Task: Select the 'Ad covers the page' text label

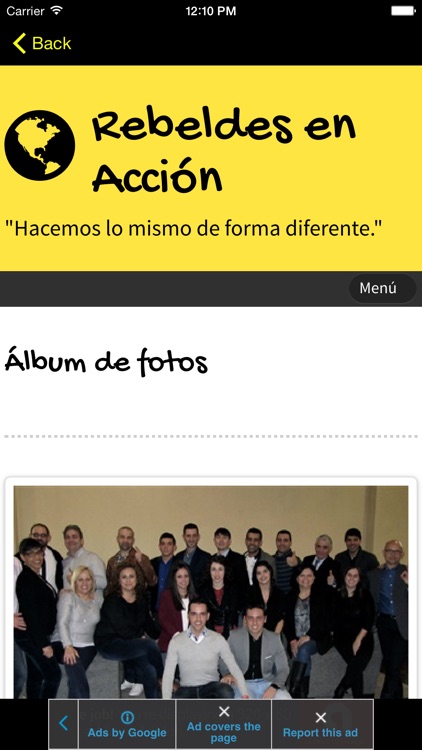Action: click(224, 732)
